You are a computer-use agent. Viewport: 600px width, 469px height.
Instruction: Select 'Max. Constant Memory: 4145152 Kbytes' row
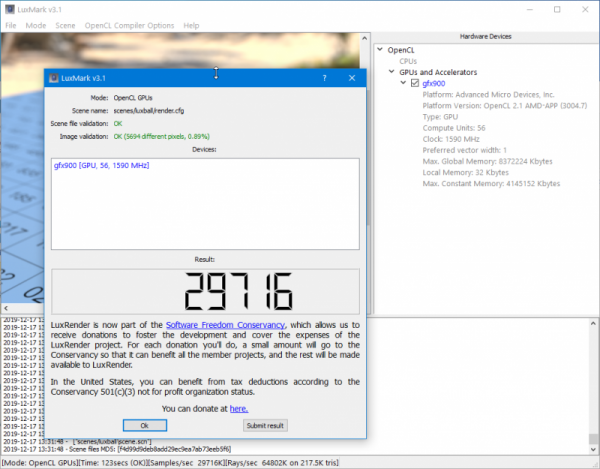(x=491, y=183)
